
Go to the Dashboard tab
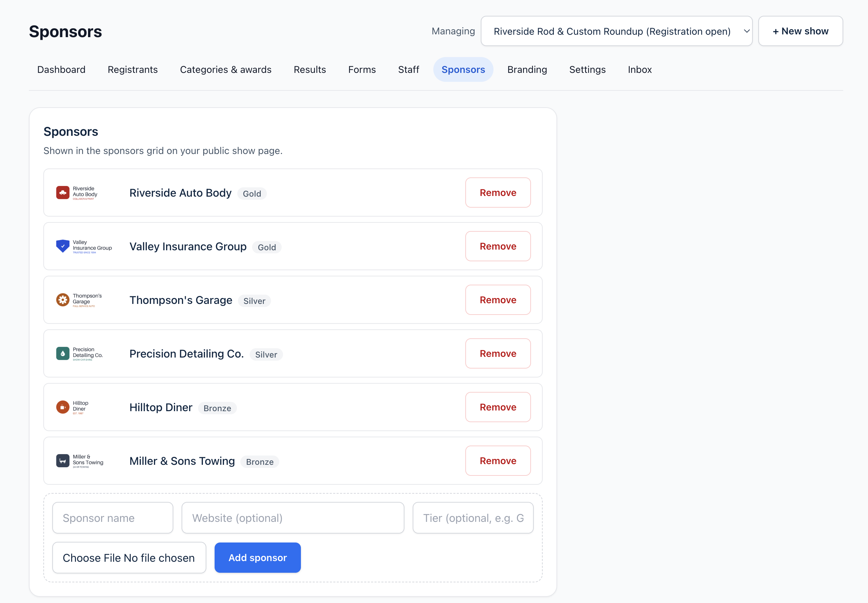(x=61, y=69)
